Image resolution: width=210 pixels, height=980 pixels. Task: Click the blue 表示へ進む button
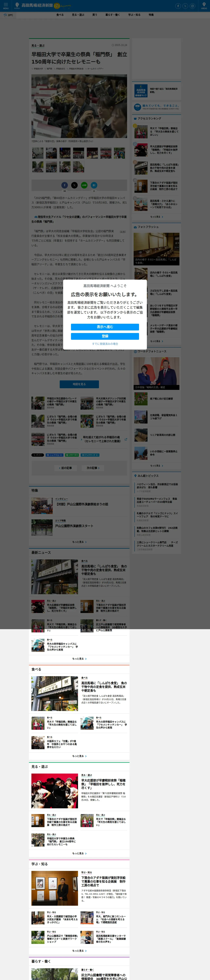click(105, 327)
